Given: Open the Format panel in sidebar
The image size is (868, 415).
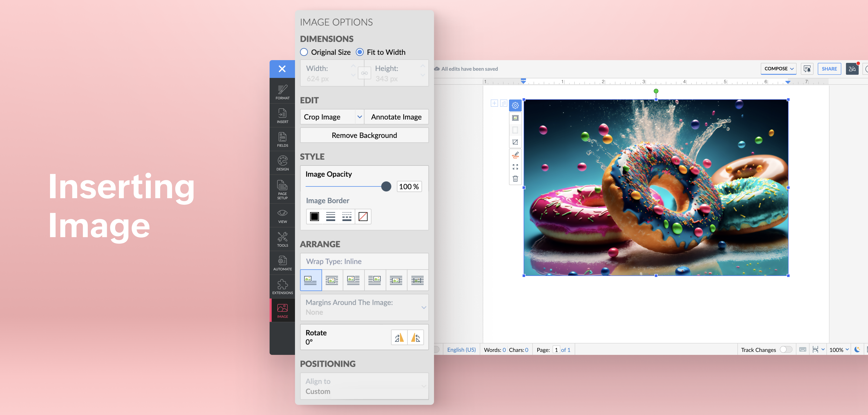Looking at the screenshot, I should tap(282, 91).
